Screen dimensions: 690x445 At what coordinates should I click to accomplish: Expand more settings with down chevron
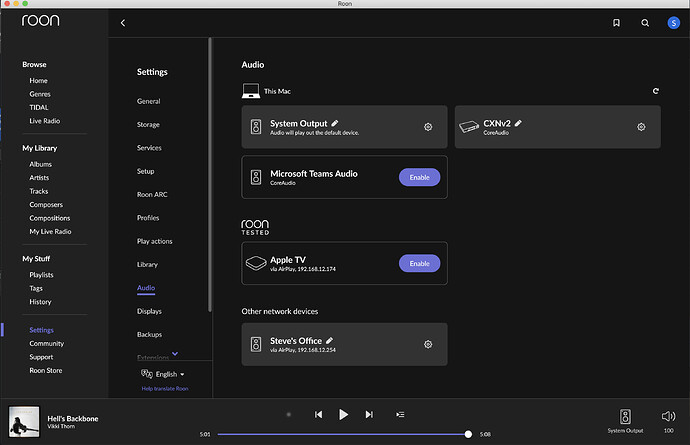(x=176, y=353)
